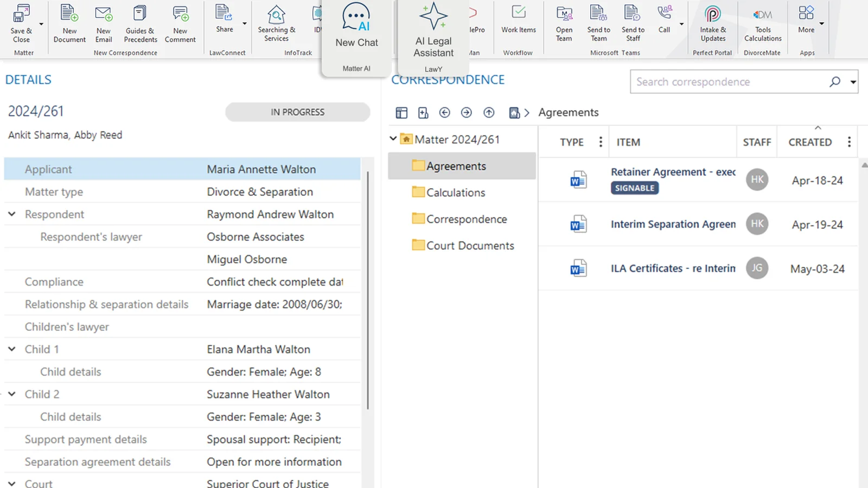Click the IN PROGRESS status button
This screenshot has height=488, width=868.
click(x=298, y=112)
